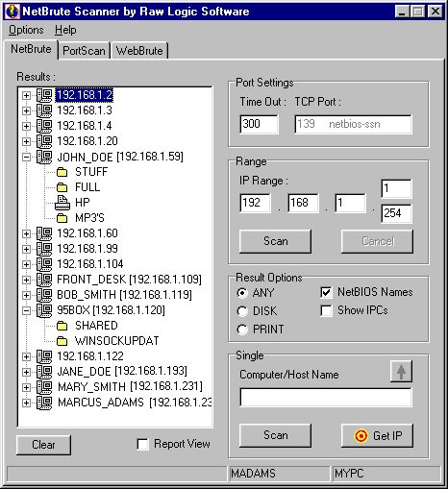Switch to the PortScan tab
Viewport: 448px width, 489px height.
coord(84,51)
